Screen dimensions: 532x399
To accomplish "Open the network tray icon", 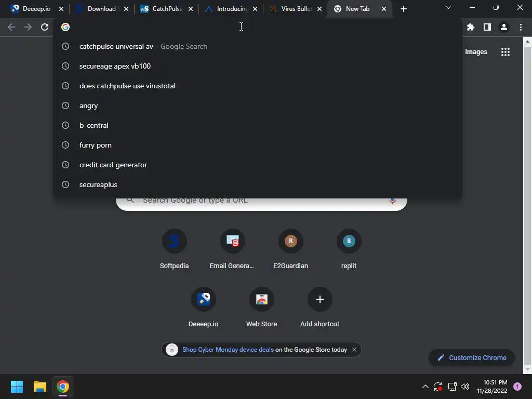I will click(x=452, y=387).
